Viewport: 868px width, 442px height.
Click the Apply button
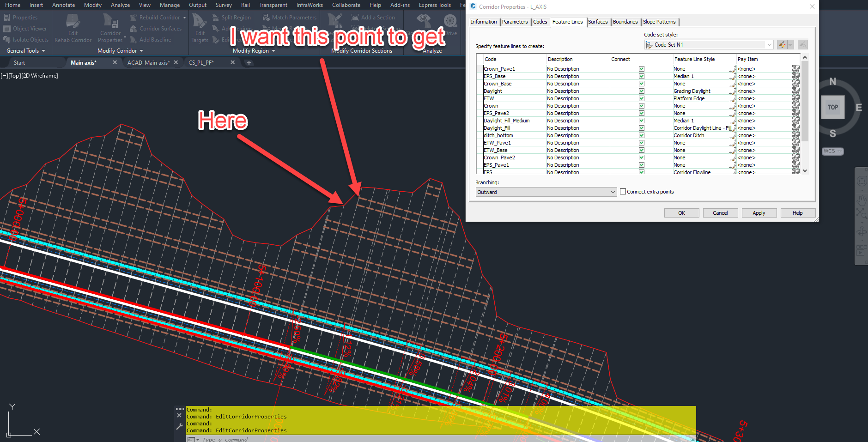(759, 212)
